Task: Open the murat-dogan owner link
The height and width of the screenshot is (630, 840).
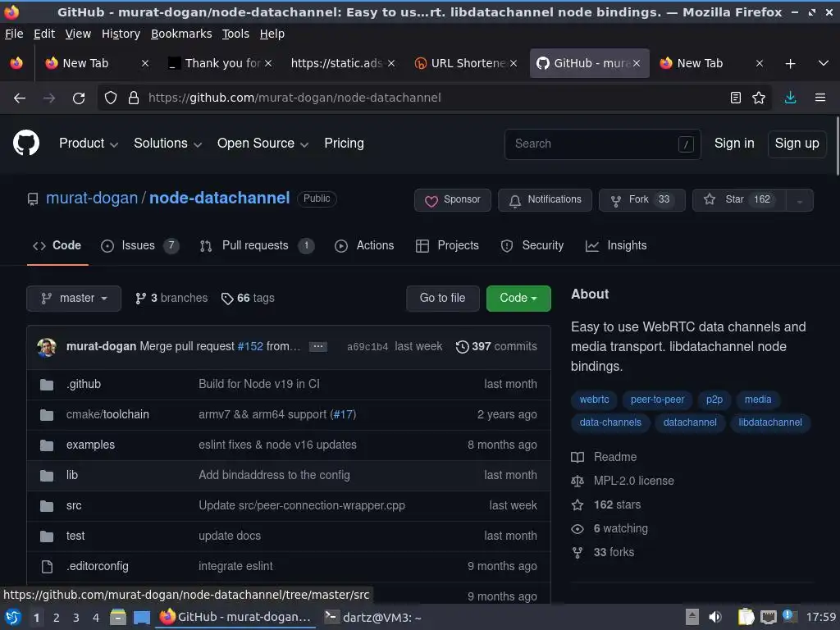Action: [x=92, y=199]
